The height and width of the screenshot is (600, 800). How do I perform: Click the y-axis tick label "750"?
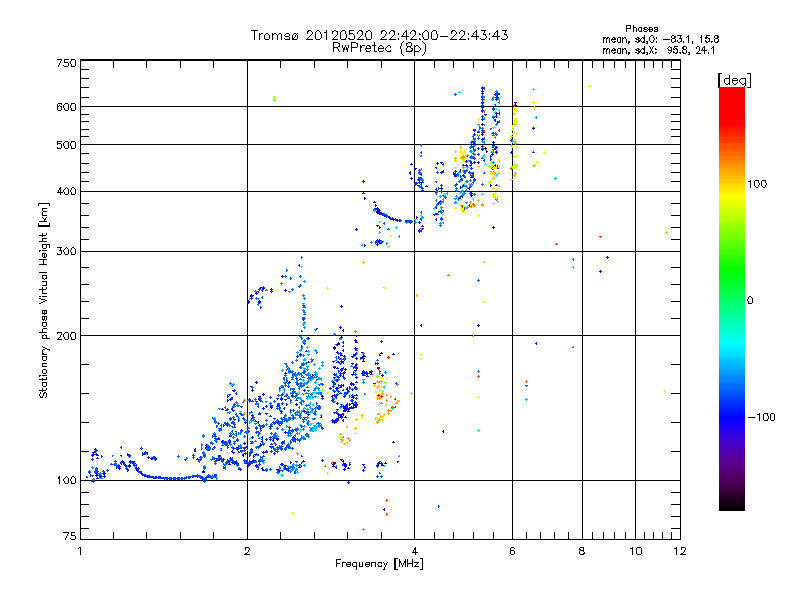(66, 63)
